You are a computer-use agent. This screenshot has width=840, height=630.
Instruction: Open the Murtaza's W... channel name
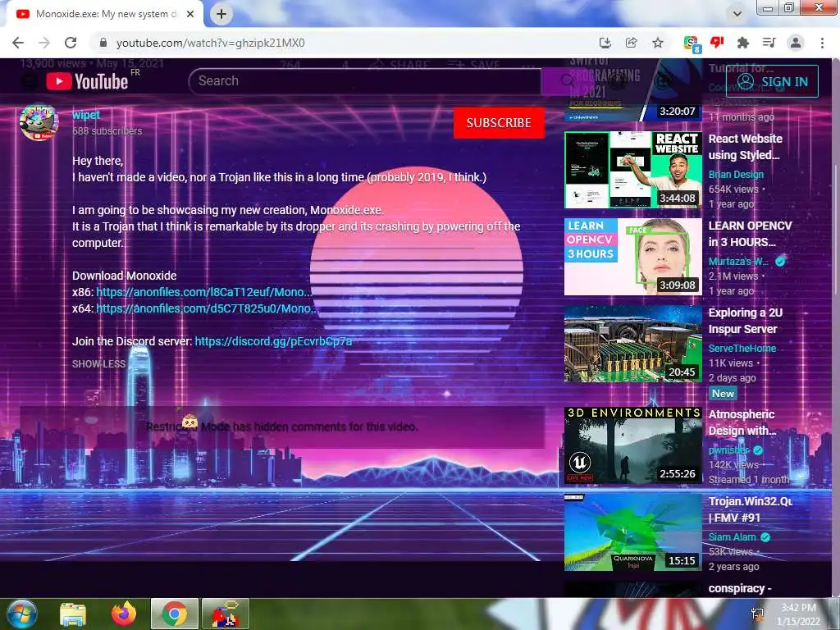pos(738,262)
